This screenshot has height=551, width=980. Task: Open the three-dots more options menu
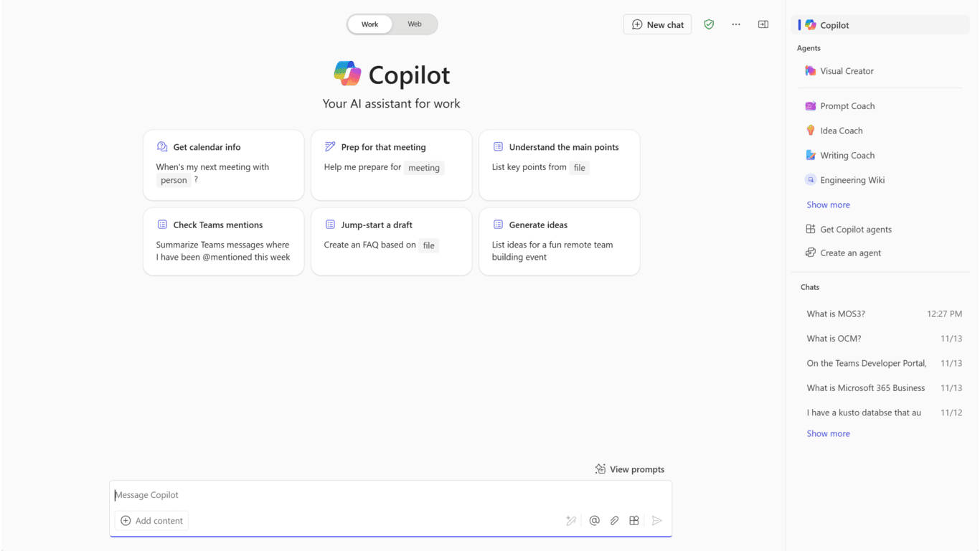pyautogui.click(x=736, y=24)
